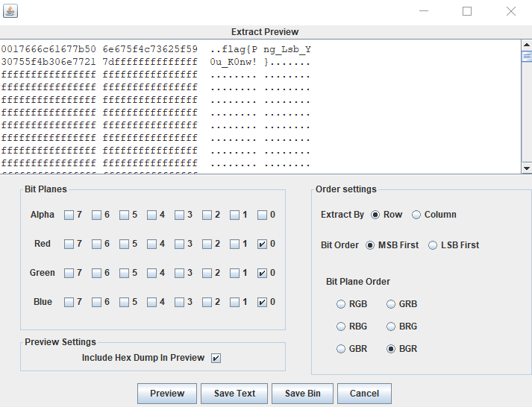The width and height of the screenshot is (532, 407).
Task: Toggle Include Hex Dump In Preview
Action: click(x=216, y=359)
